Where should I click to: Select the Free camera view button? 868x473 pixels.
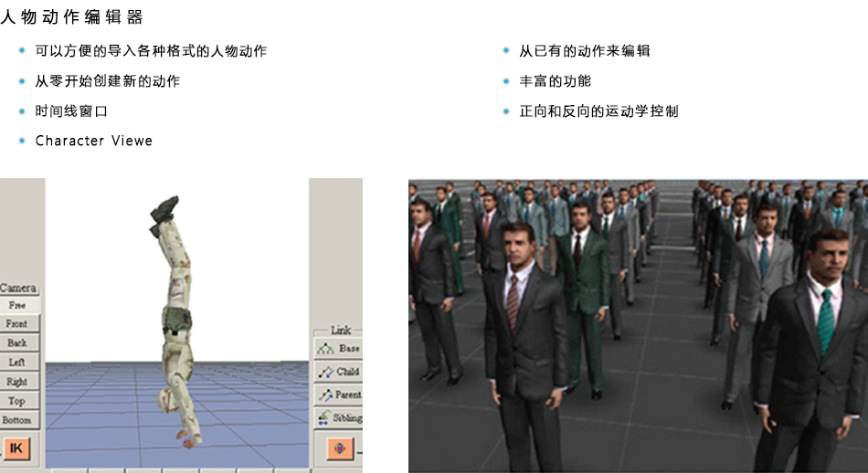point(18,305)
